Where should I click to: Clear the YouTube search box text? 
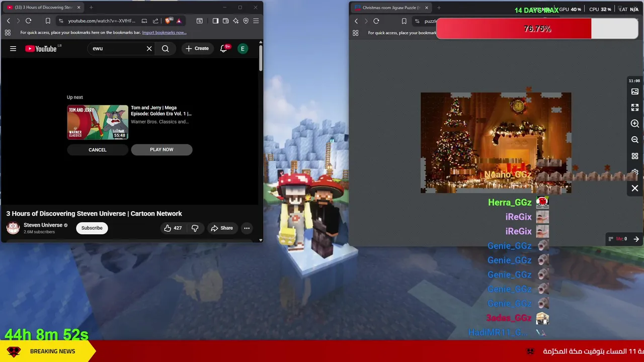[x=149, y=48]
